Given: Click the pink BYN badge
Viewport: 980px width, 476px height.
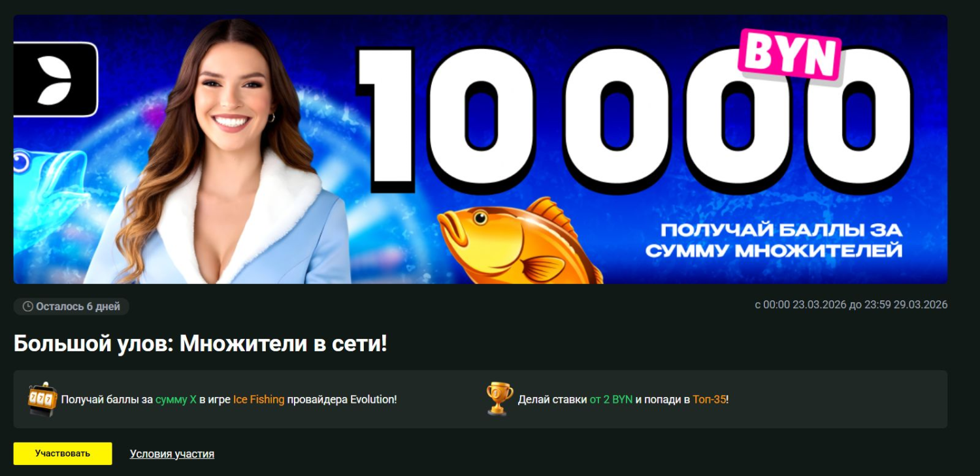Looking at the screenshot, I should point(789,56).
